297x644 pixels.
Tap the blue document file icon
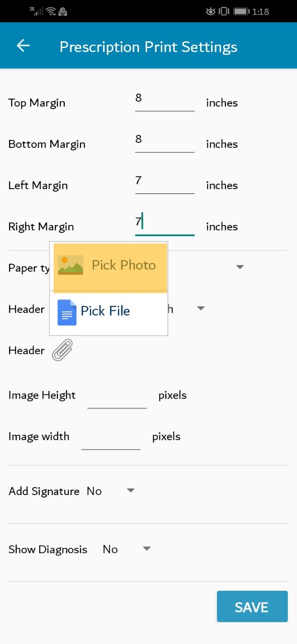[x=67, y=312]
